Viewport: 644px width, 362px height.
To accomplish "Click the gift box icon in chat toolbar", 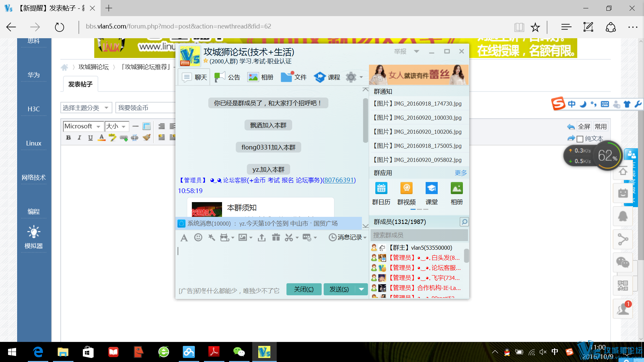I will [276, 238].
